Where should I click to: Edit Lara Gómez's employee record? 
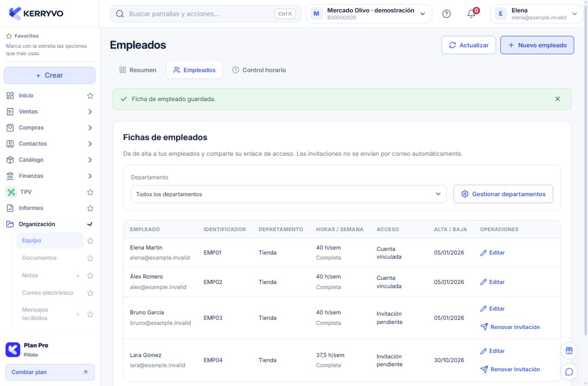pyautogui.click(x=492, y=351)
